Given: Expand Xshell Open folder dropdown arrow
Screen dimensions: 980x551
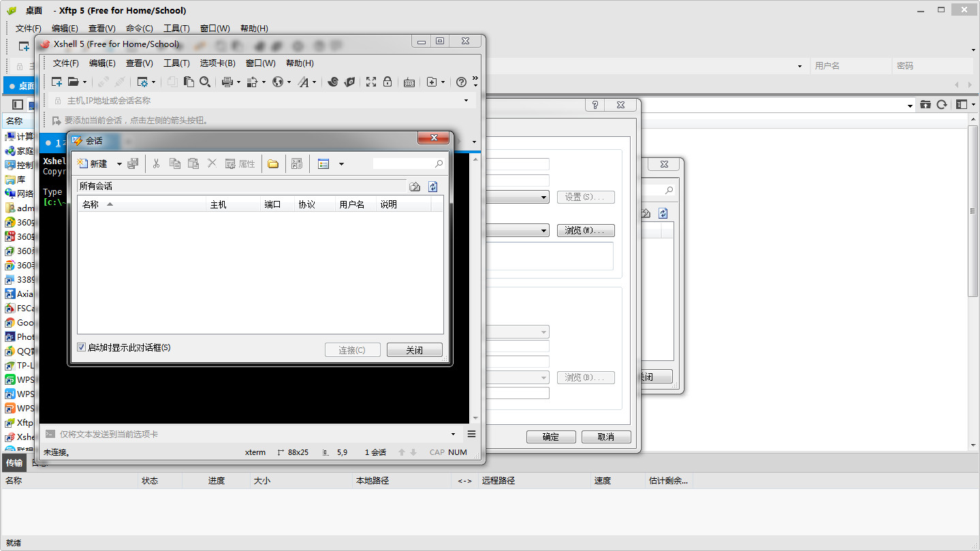Looking at the screenshot, I should (84, 82).
